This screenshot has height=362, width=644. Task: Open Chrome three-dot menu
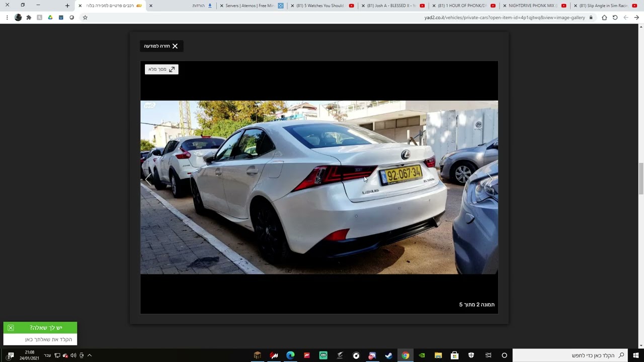click(7, 18)
